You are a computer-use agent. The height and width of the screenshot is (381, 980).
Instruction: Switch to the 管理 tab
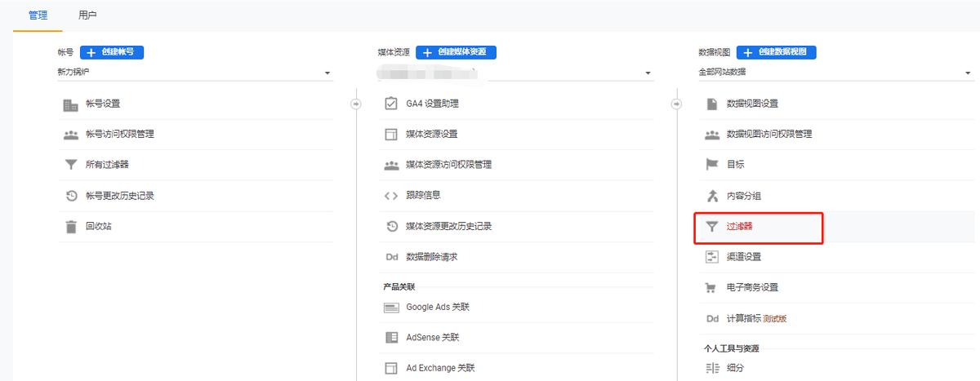pos(38,15)
